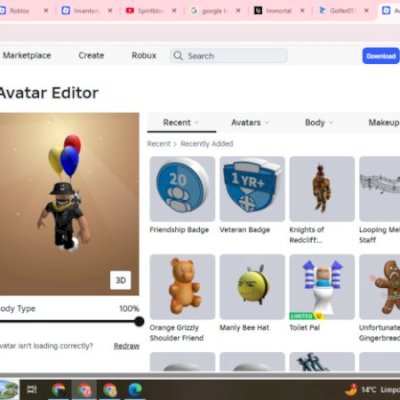Viewport: 400px width, 400px height.
Task: Select the Looping Melody Staff item thumbnail
Action: coord(380,189)
